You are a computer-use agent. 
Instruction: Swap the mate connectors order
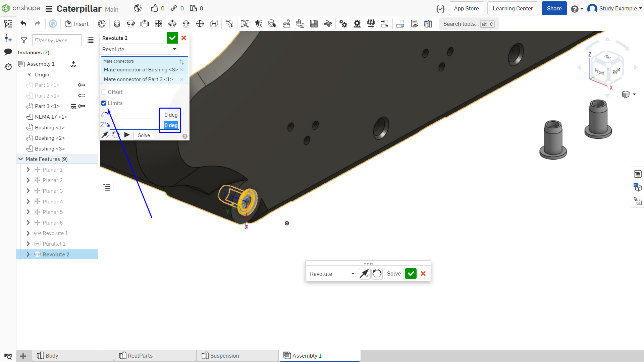click(x=182, y=62)
